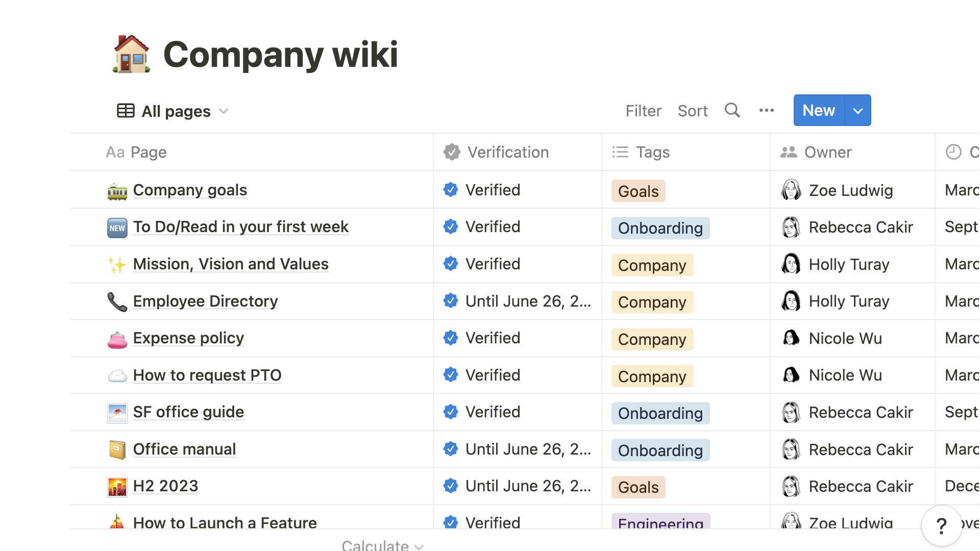
Task: Open the Employee Directory page
Action: click(x=205, y=301)
